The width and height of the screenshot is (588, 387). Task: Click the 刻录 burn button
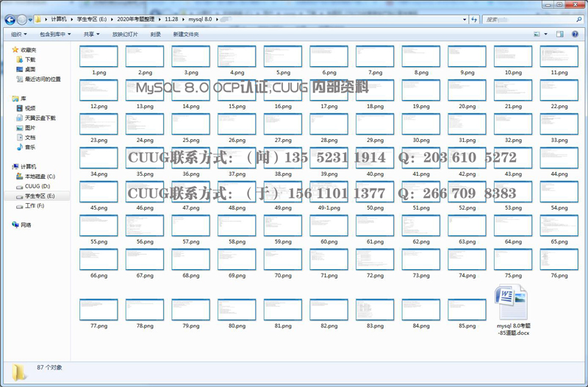click(x=155, y=34)
